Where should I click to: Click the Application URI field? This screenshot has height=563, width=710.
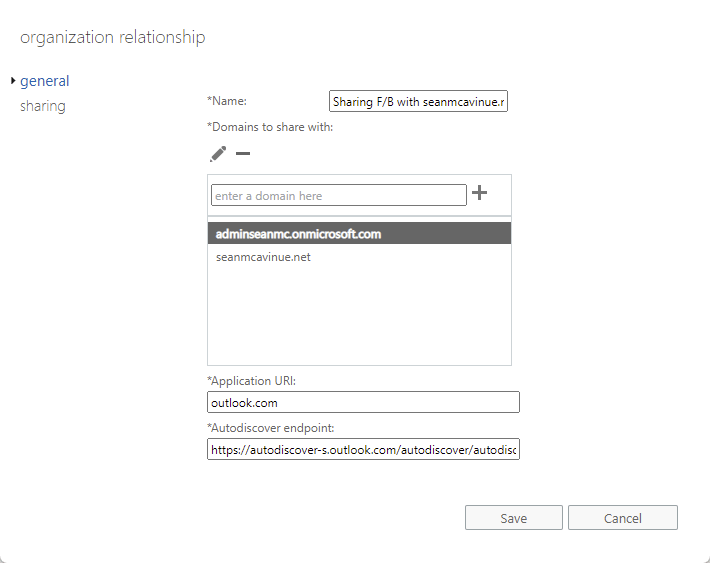363,402
